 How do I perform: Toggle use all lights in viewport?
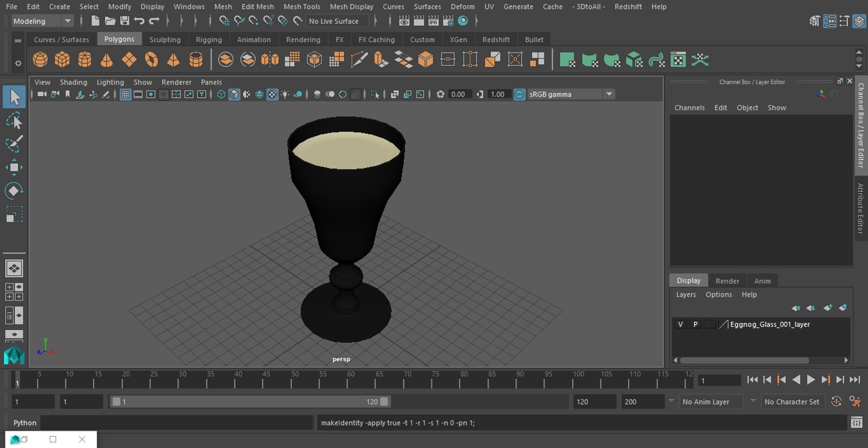point(285,94)
